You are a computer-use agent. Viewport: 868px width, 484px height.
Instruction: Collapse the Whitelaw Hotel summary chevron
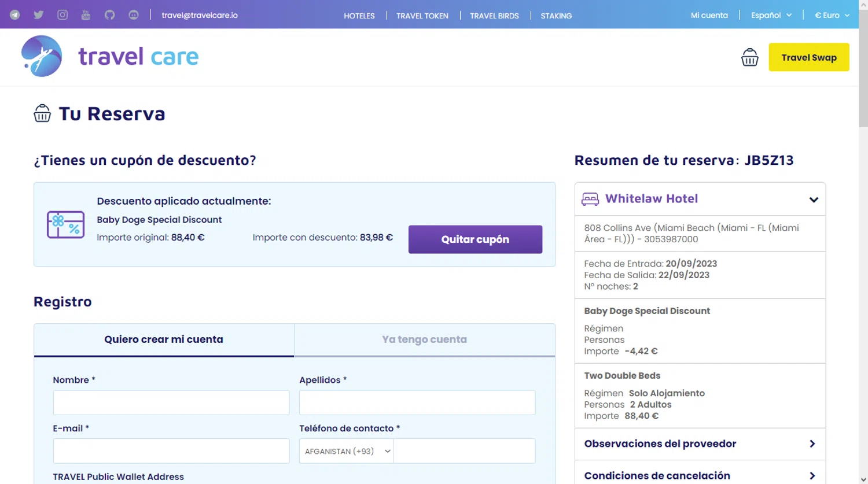click(814, 199)
